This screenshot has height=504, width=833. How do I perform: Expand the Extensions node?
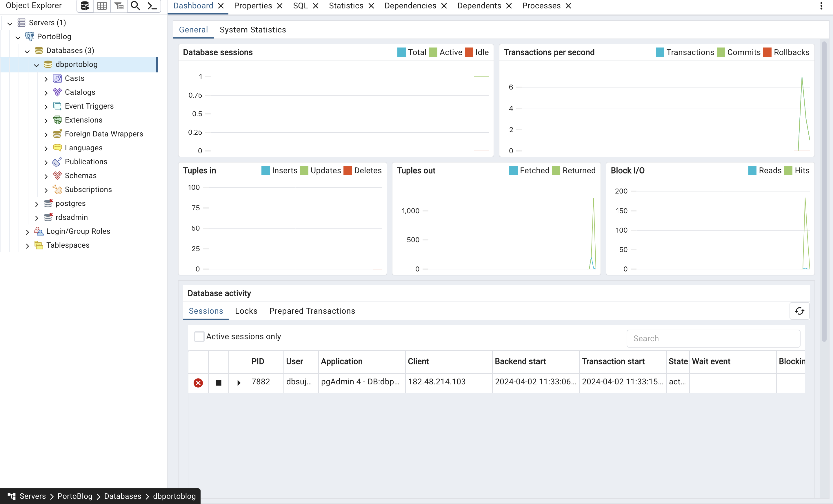[46, 120]
